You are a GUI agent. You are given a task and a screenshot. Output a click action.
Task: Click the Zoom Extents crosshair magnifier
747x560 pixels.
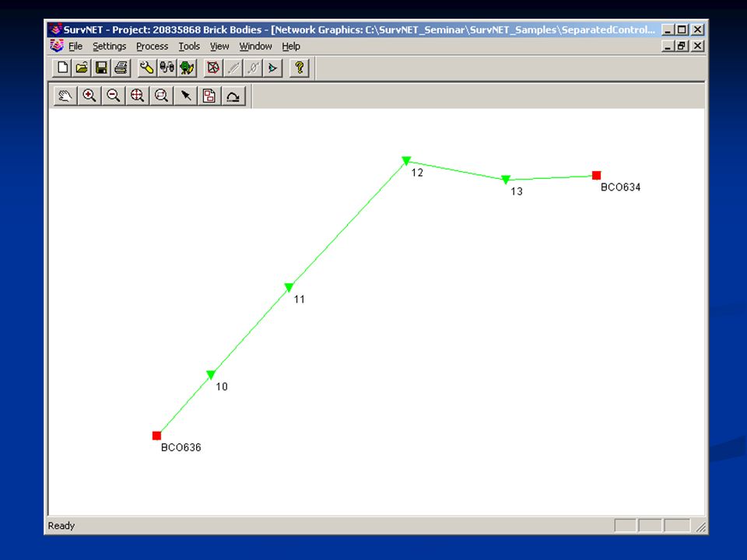(137, 96)
